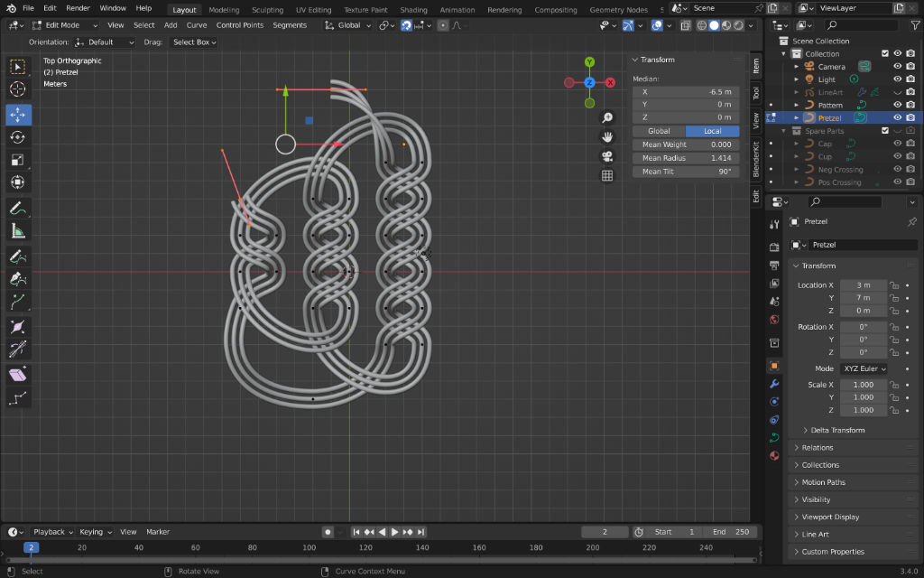Expand the Delta Transform section
924x578 pixels.
(x=837, y=430)
